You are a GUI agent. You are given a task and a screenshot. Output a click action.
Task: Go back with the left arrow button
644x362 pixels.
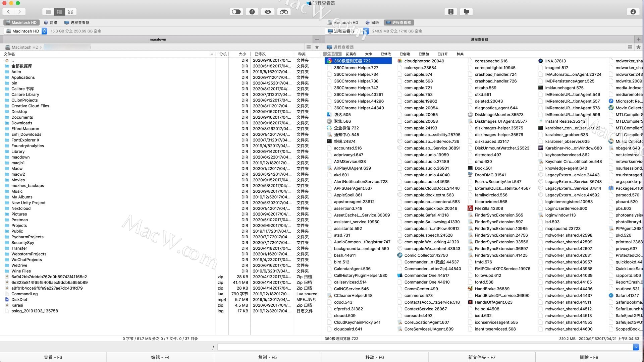coord(8,12)
